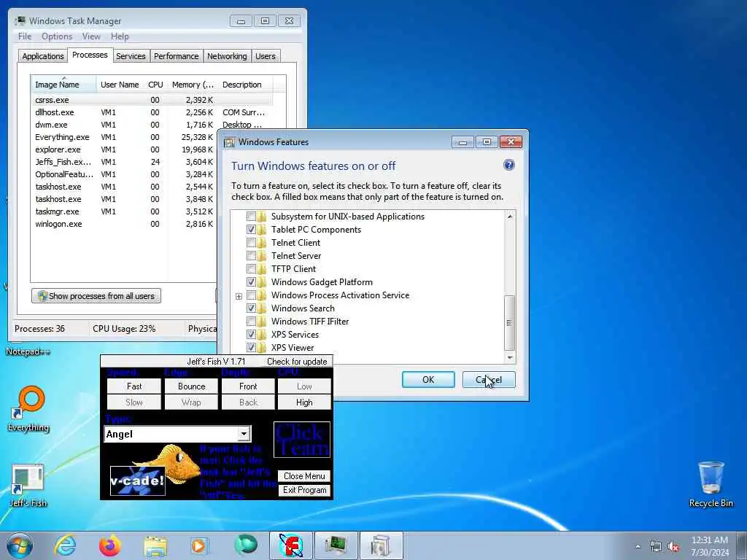This screenshot has width=747, height=560.
Task: Click the Telnet Client folder icon
Action: click(262, 243)
